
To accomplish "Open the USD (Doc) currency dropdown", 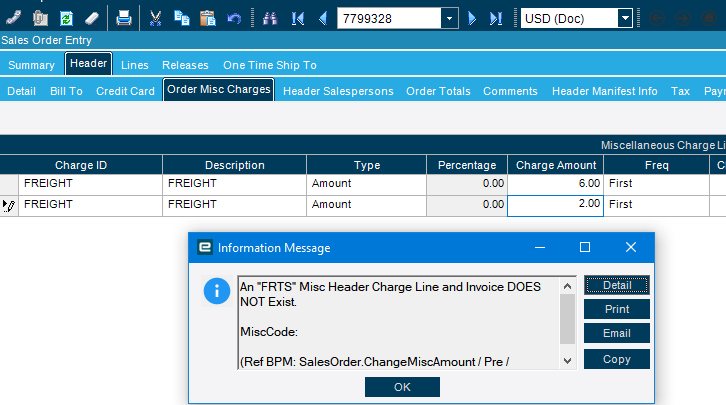I will tap(625, 19).
